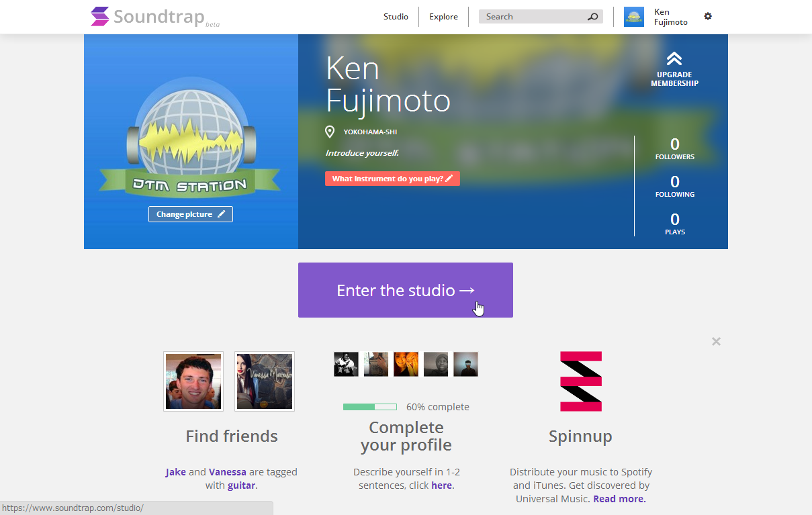812x515 pixels.
Task: Click the Change picture button
Action: pyautogui.click(x=191, y=214)
